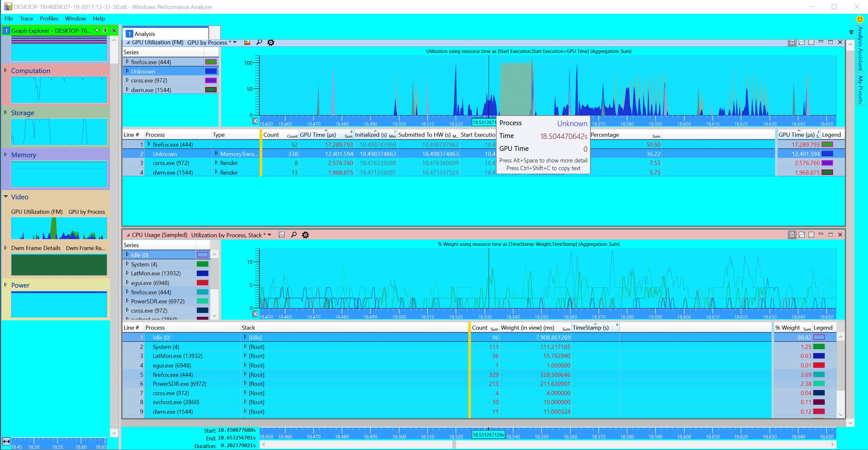Screen dimensions: 868x450
Task: Toggle firefox.exe series color in GPU legend
Action: click(211, 62)
